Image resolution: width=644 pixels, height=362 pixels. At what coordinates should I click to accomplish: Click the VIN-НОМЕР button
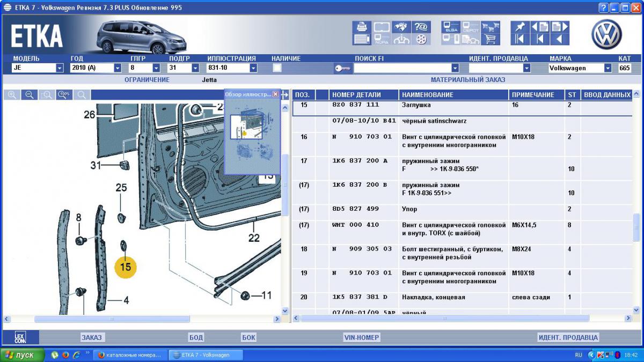point(362,337)
